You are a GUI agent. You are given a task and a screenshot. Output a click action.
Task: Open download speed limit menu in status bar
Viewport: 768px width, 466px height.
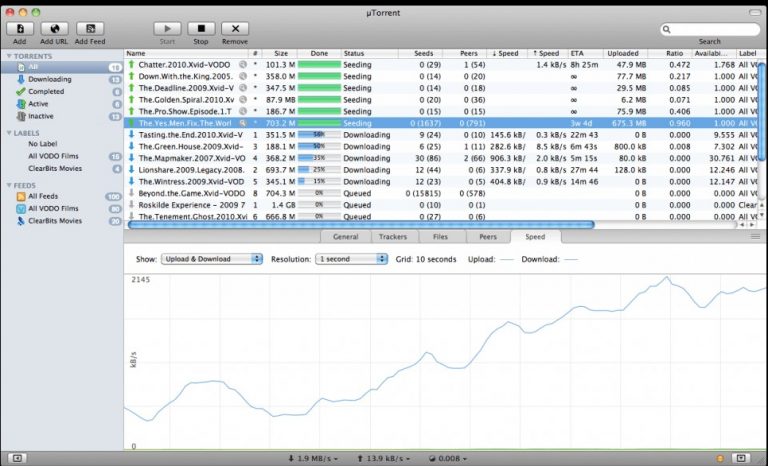tap(313, 459)
